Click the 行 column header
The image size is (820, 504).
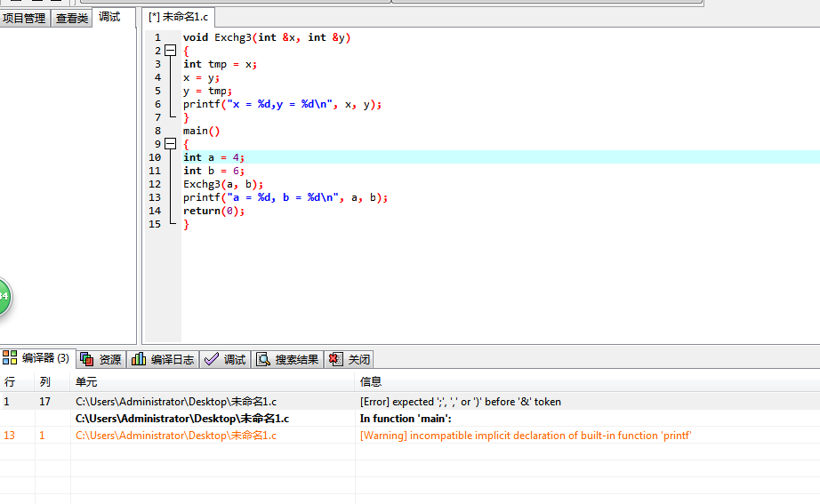pyautogui.click(x=17, y=381)
